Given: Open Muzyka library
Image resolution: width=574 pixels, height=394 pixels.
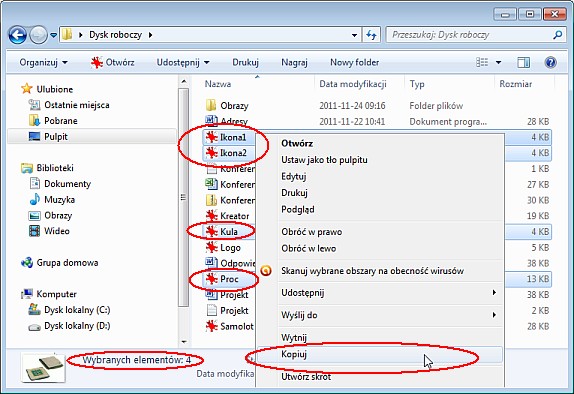Looking at the screenshot, I should click(x=52, y=200).
